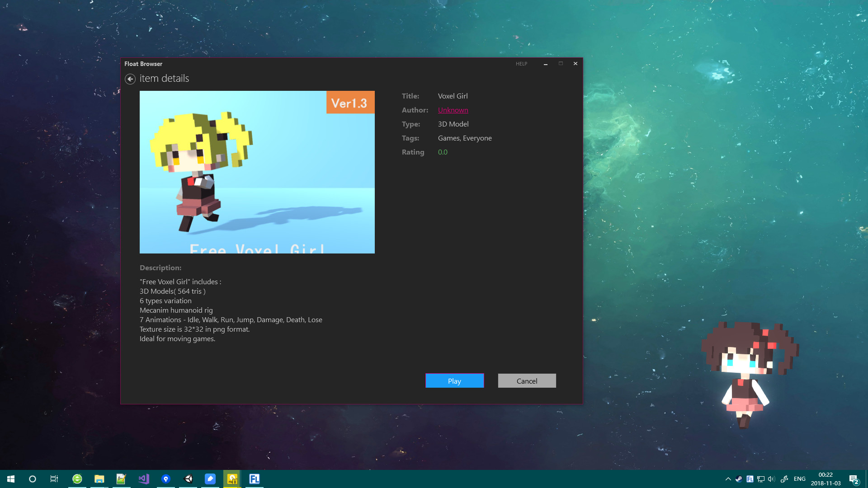Open File Explorer from taskbar
The height and width of the screenshot is (488, 868).
(x=99, y=479)
